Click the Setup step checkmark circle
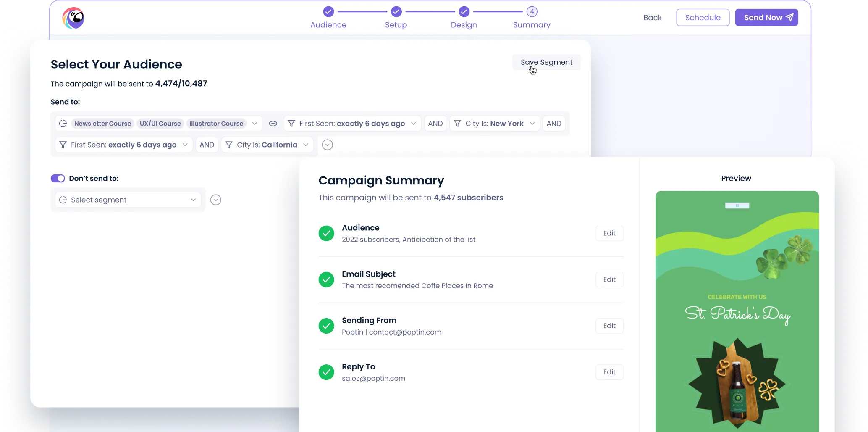This screenshot has height=432, width=868. tap(396, 11)
